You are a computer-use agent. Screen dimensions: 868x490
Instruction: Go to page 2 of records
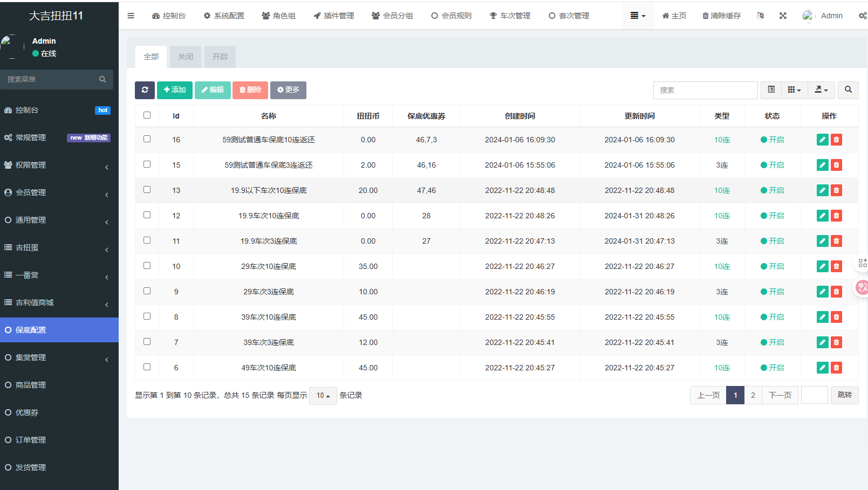(753, 395)
